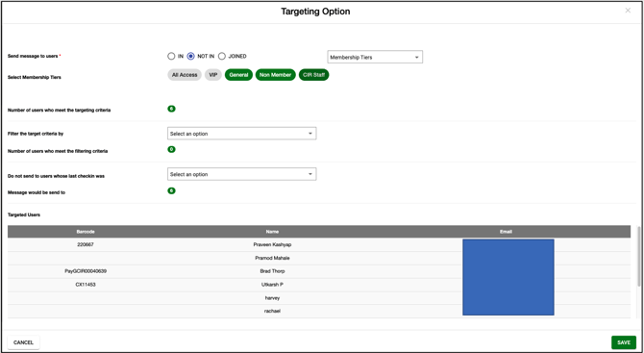The image size is (644, 353).
Task: Click the targeting criteria user count badge
Action: tap(171, 109)
